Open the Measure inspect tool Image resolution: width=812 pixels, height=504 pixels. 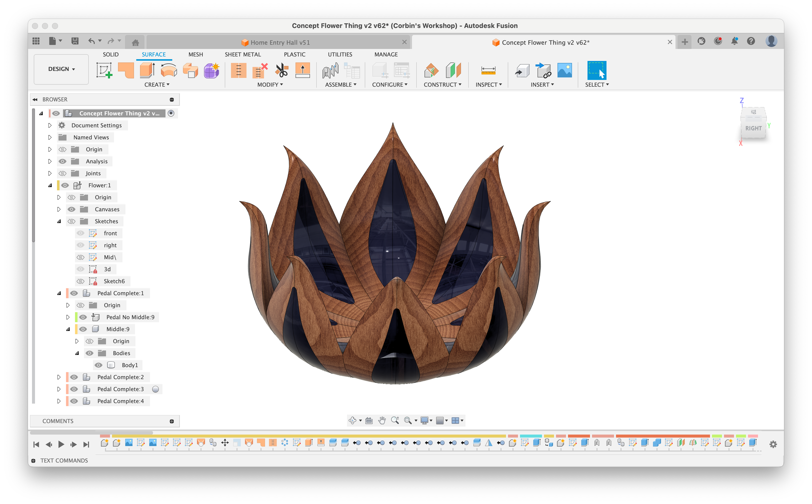488,70
